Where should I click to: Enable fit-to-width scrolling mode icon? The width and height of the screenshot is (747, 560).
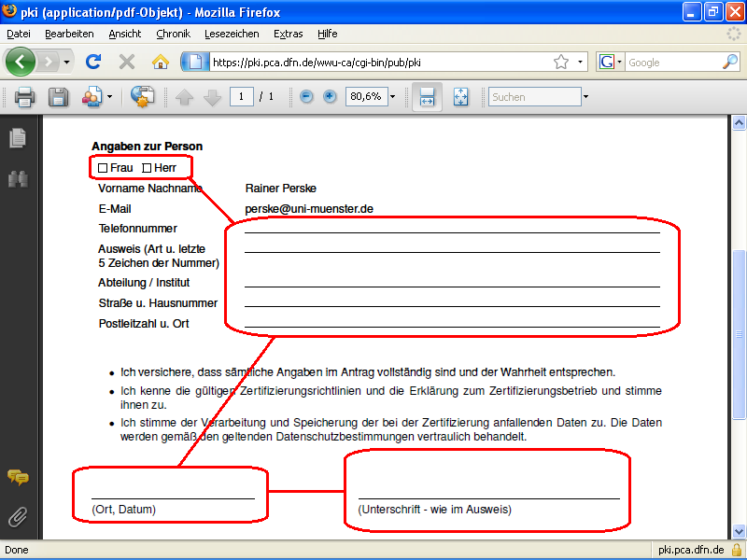coord(428,97)
